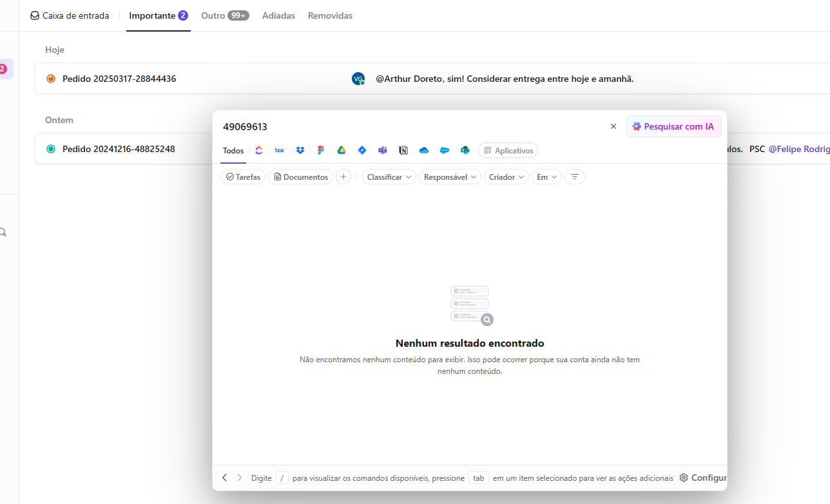Filter search by Salesforce
This screenshot has width=830, height=504.
click(445, 150)
